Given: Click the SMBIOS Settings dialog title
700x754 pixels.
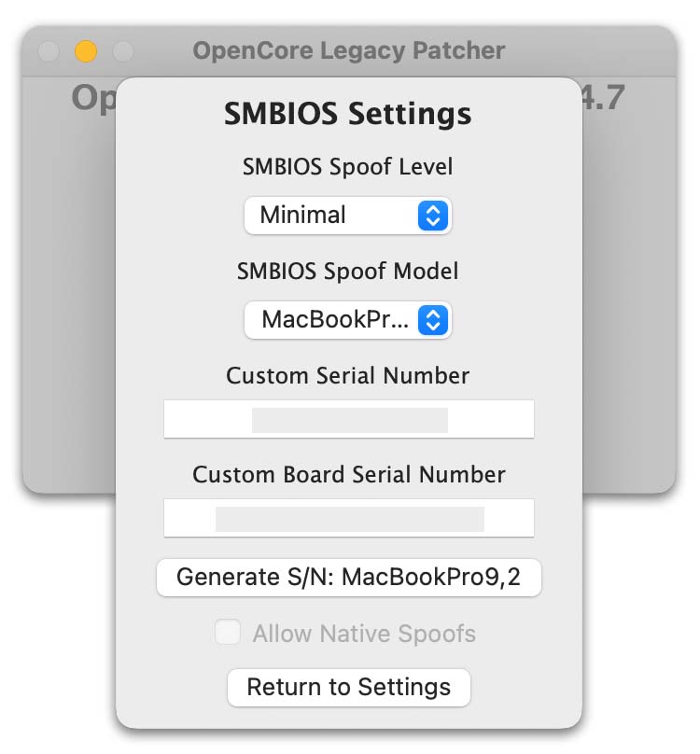Looking at the screenshot, I should (348, 113).
